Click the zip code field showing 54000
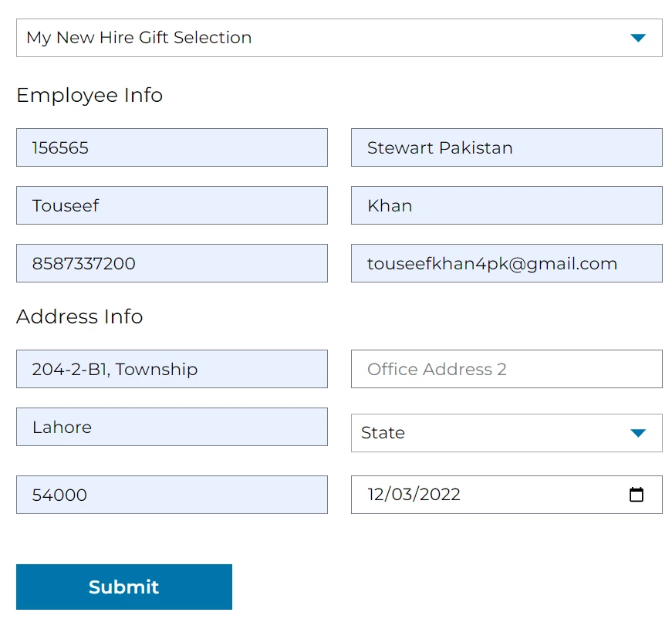 (172, 495)
